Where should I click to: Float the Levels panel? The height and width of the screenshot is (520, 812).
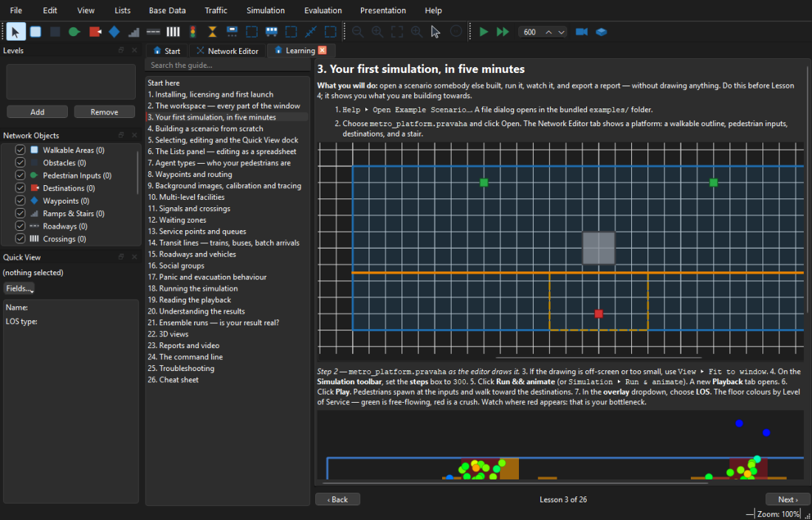point(121,50)
